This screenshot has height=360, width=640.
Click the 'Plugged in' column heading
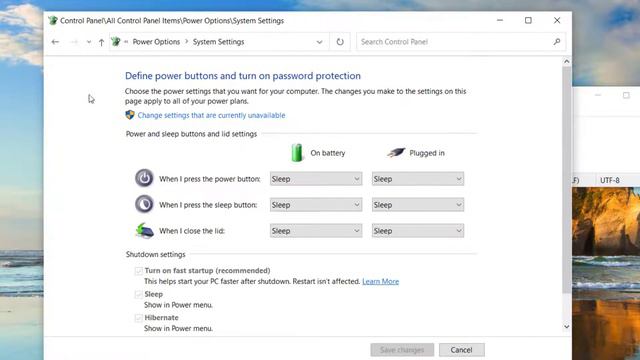[x=427, y=153]
